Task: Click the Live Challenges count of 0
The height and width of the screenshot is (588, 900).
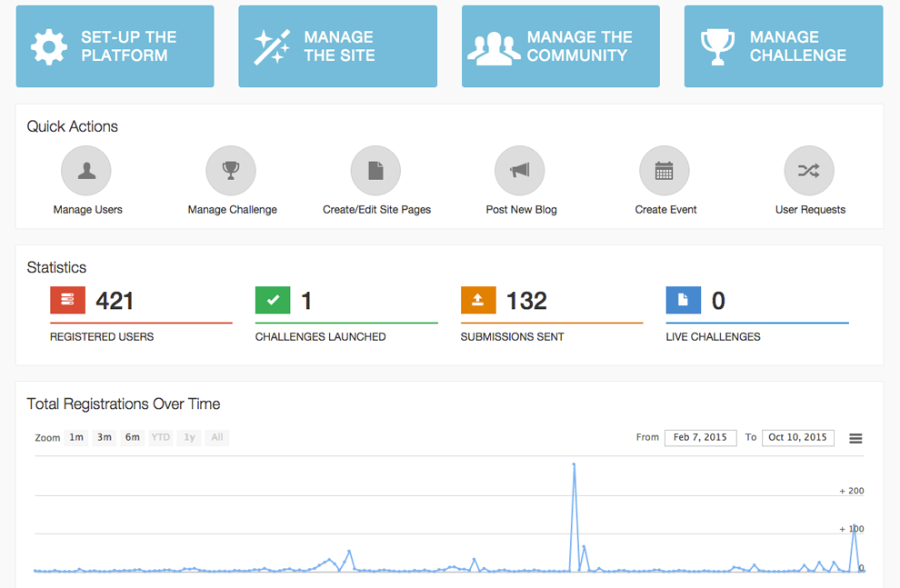Action: click(718, 301)
